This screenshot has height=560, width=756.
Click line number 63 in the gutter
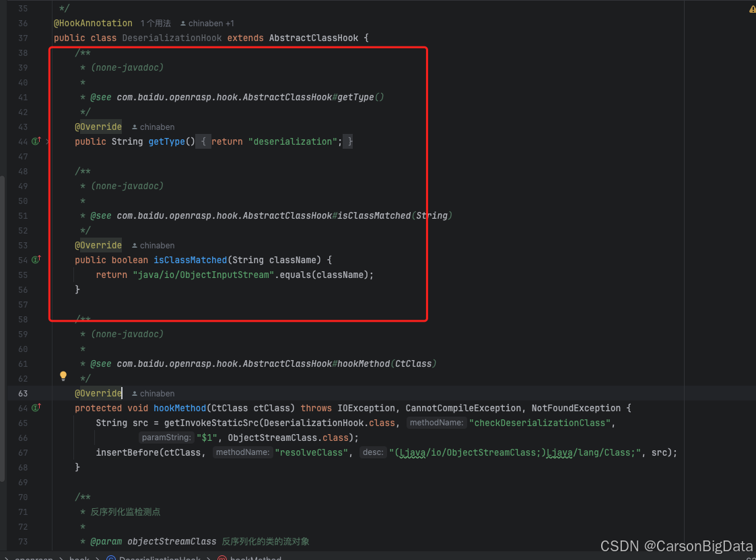23,394
